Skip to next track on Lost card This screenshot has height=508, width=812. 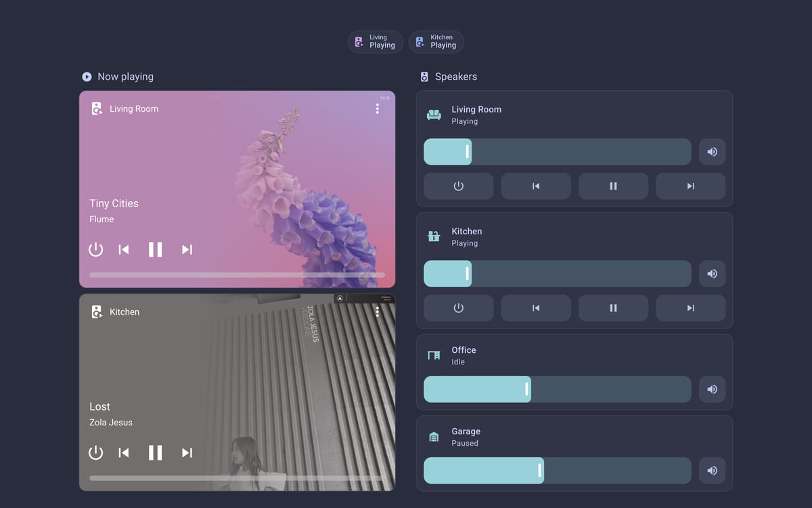(x=187, y=452)
